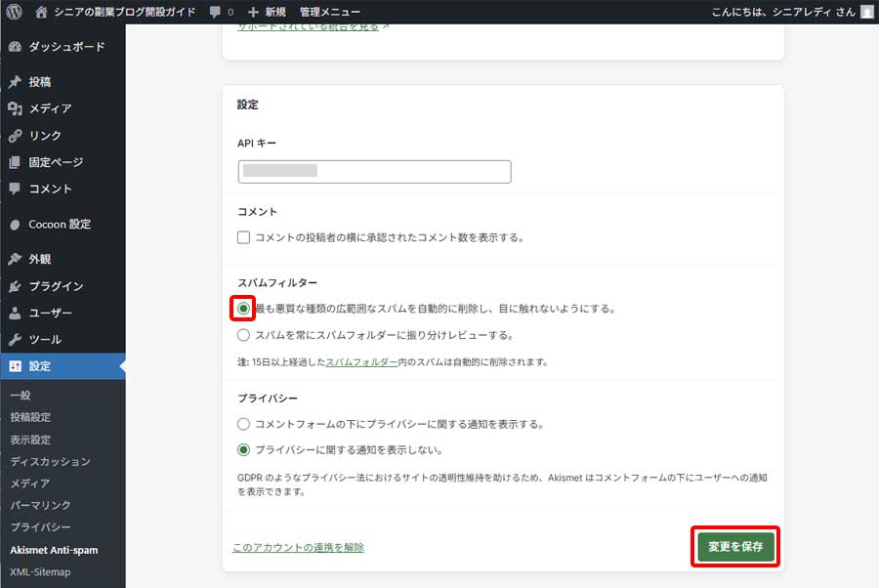Open the 設定 submenu item ディスカッション

click(52, 461)
